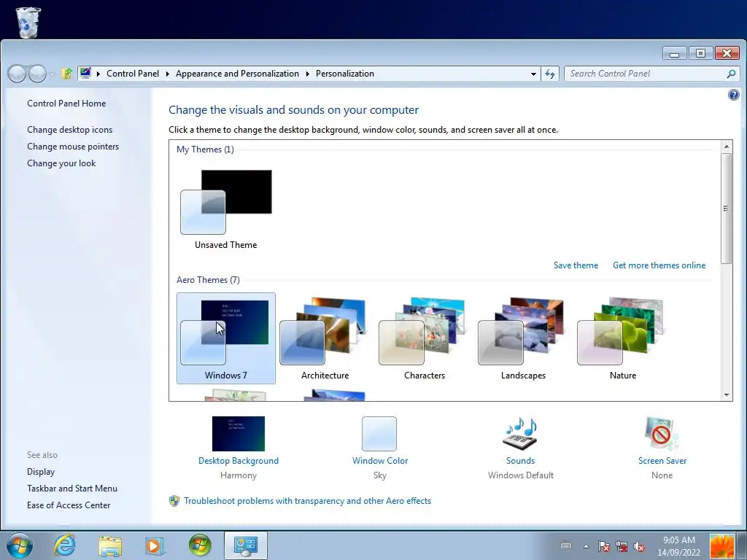Image resolution: width=747 pixels, height=560 pixels.
Task: Select the Architecture theme
Action: click(325, 338)
